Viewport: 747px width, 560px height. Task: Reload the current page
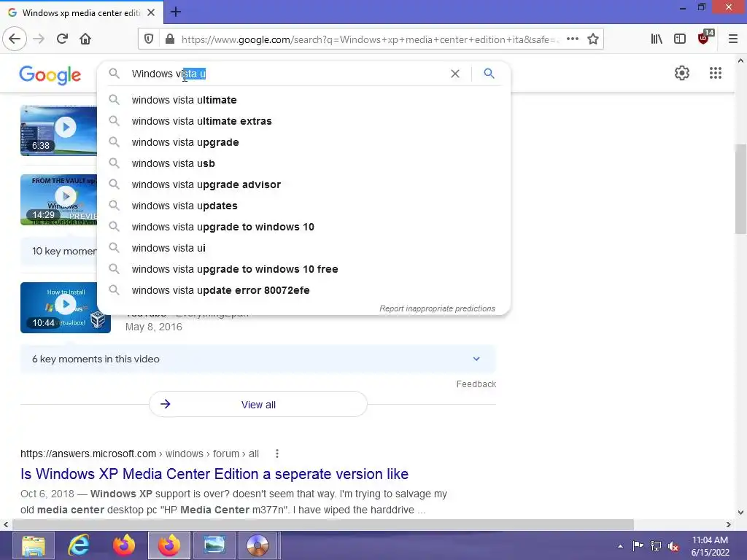coord(62,39)
